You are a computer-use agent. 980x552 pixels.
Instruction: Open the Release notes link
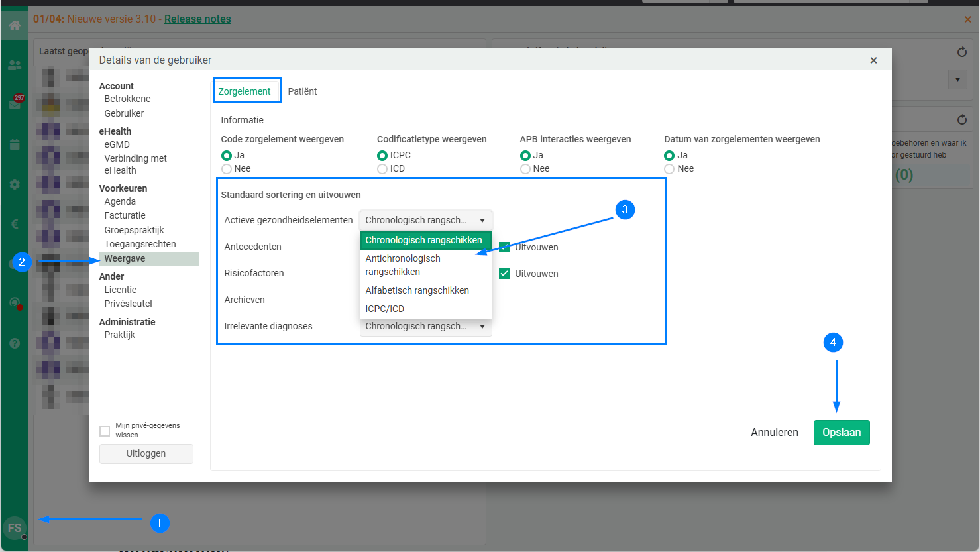[x=197, y=19]
